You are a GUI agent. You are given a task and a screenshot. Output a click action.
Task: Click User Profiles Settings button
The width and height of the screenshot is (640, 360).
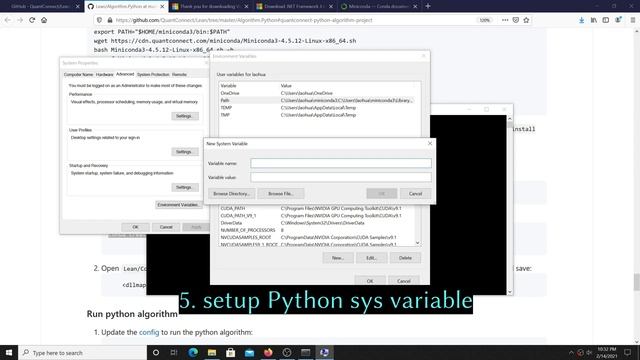(x=184, y=152)
